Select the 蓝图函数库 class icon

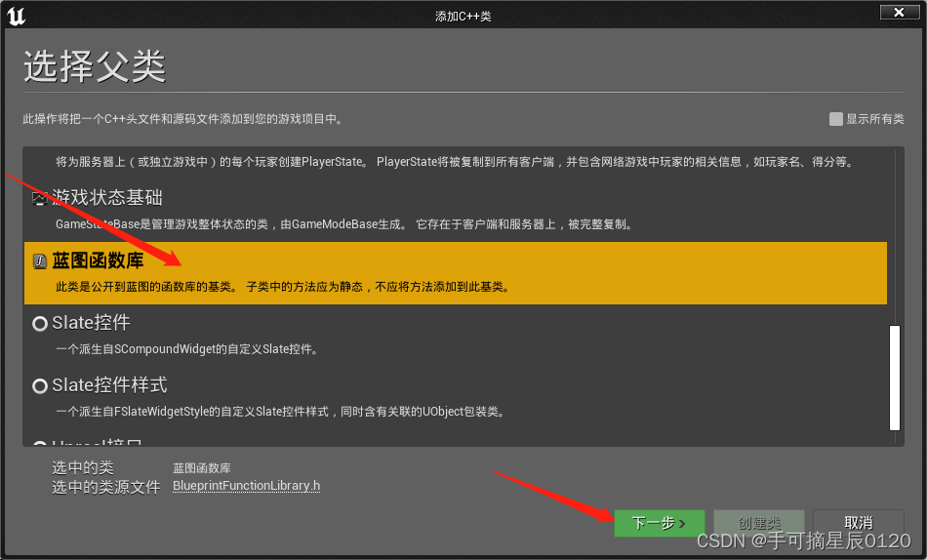pyautogui.click(x=40, y=260)
